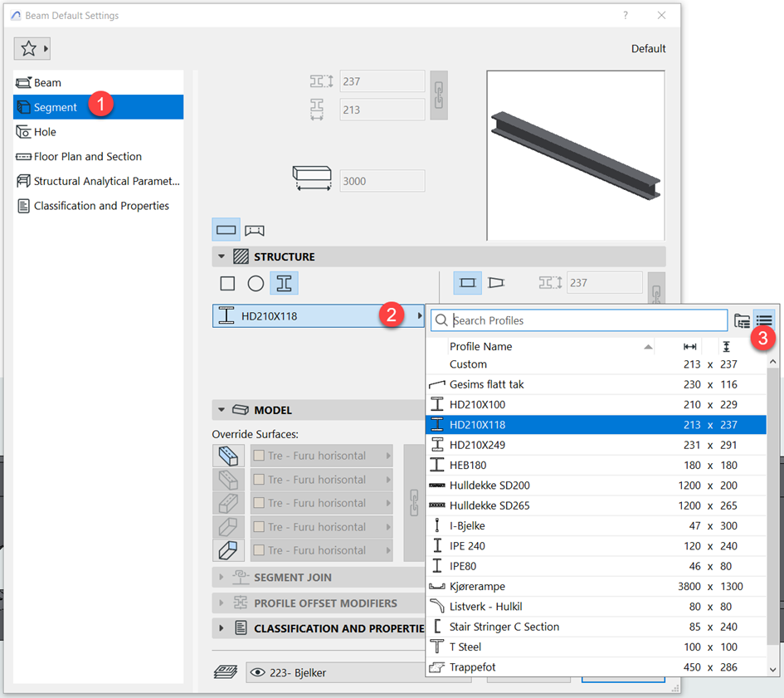The width and height of the screenshot is (784, 698).
Task: Open the Favorites star button
Action: pos(32,48)
